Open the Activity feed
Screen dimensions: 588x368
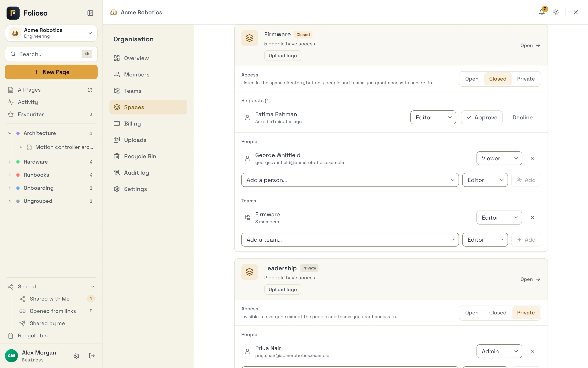point(51,102)
